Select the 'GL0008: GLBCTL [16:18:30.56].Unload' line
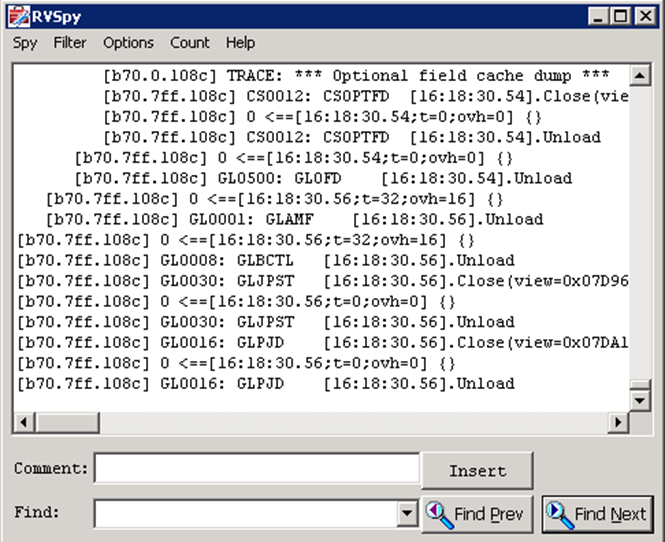Image resolution: width=665 pixels, height=542 pixels. (265, 261)
